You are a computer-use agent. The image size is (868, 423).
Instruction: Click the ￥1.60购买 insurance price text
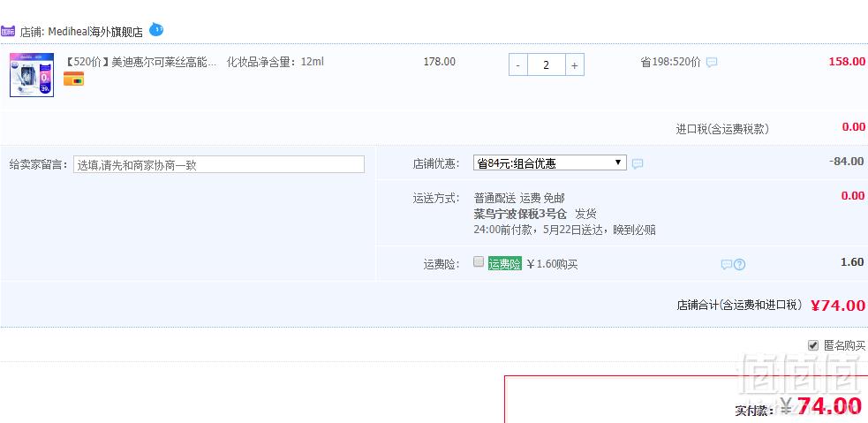(552, 265)
